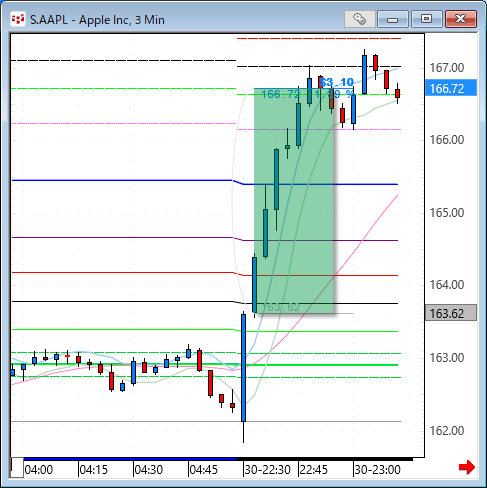
Task: Click the 04:15 time axis label
Action: (x=94, y=470)
